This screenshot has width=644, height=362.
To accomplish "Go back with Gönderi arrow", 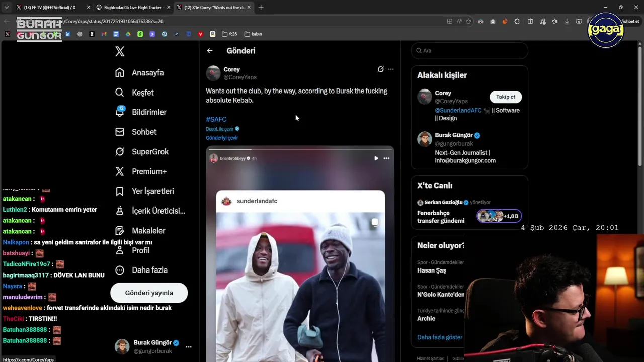I will coord(210,51).
